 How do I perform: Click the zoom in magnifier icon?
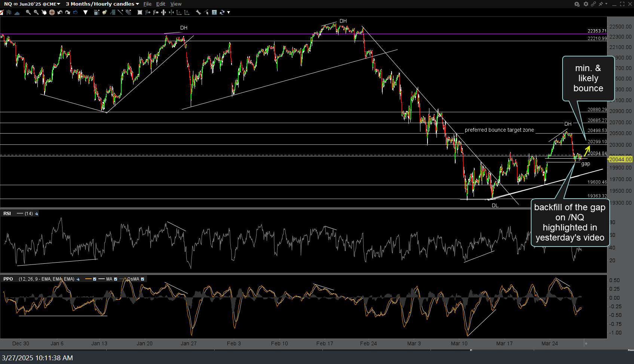pyautogui.click(x=28, y=12)
